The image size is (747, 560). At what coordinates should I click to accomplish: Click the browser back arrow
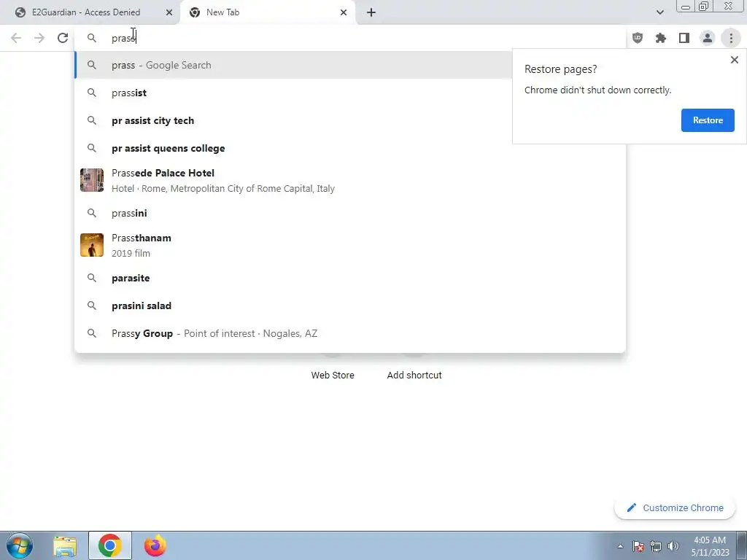pyautogui.click(x=16, y=38)
